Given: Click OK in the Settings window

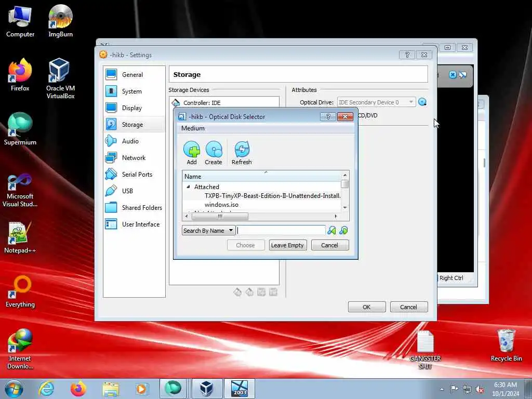Looking at the screenshot, I should (x=367, y=307).
